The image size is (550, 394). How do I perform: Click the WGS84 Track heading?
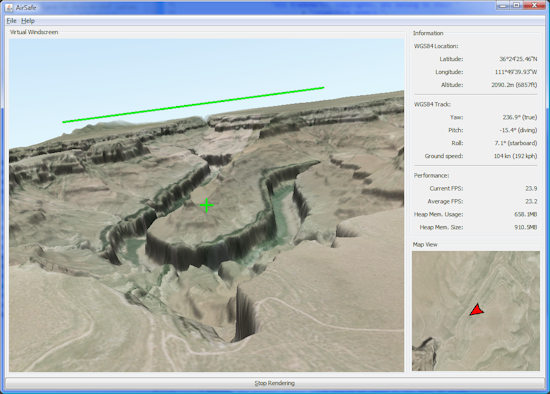(x=432, y=104)
